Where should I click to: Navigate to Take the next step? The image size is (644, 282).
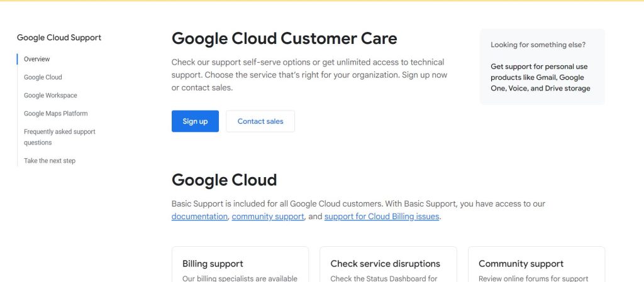click(49, 161)
